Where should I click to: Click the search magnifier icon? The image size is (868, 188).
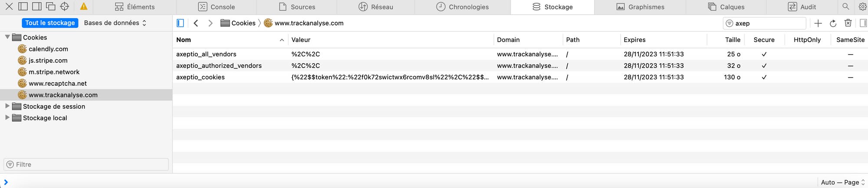(x=845, y=6)
